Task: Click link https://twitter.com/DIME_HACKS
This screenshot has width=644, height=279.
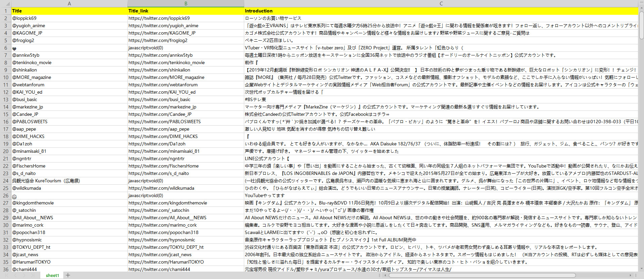Action: click(x=163, y=136)
